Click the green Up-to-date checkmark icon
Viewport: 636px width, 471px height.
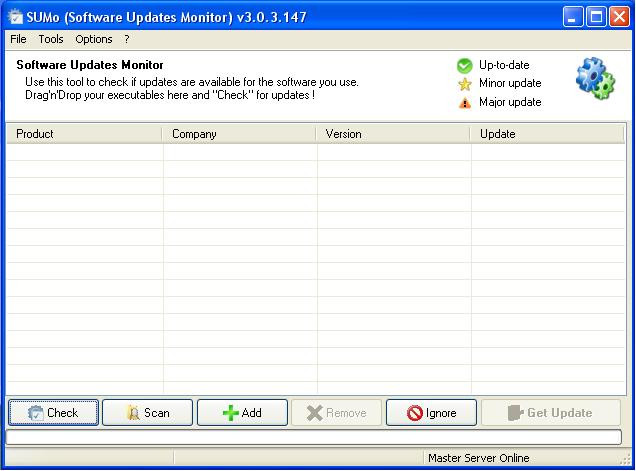464,66
